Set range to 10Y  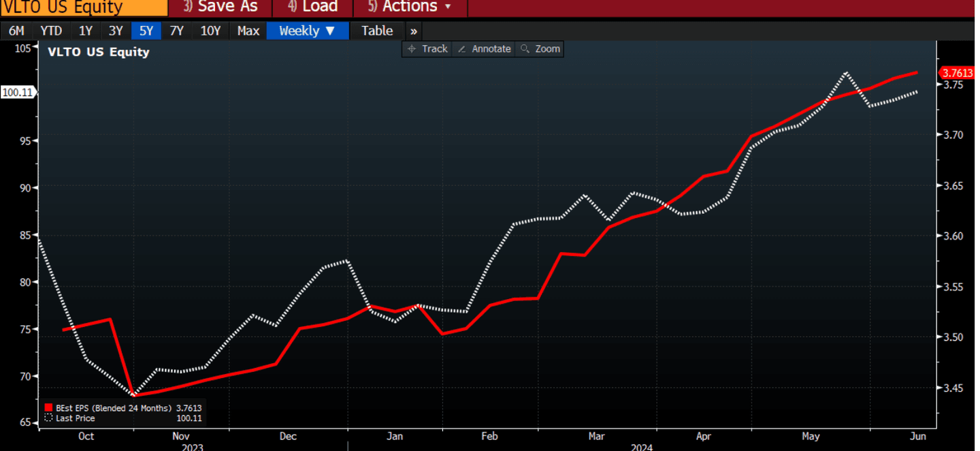[210, 31]
